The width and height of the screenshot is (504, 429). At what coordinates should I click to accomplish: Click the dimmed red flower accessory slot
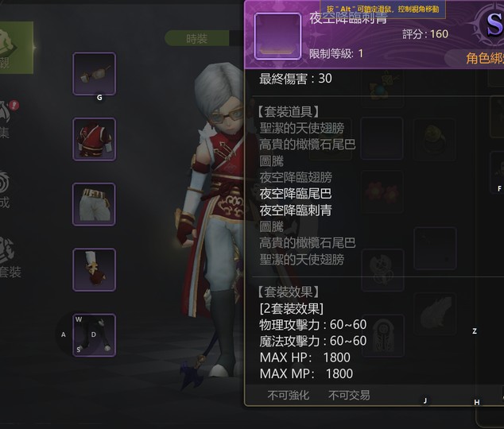[382, 191]
